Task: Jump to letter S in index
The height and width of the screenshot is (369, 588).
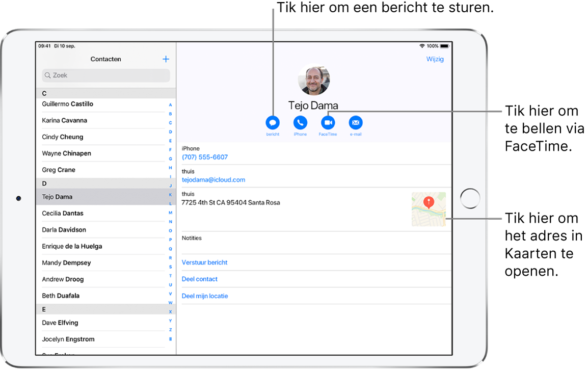Action: coord(170,267)
